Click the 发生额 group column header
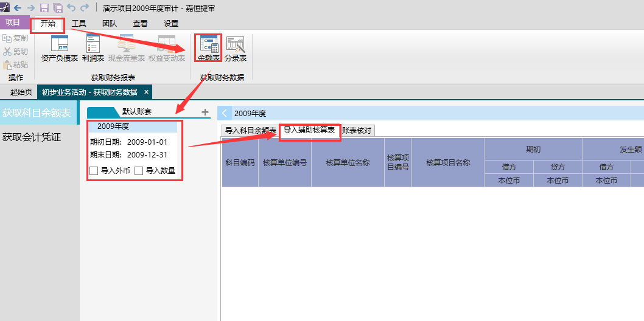The image size is (644, 321). pyautogui.click(x=613, y=149)
